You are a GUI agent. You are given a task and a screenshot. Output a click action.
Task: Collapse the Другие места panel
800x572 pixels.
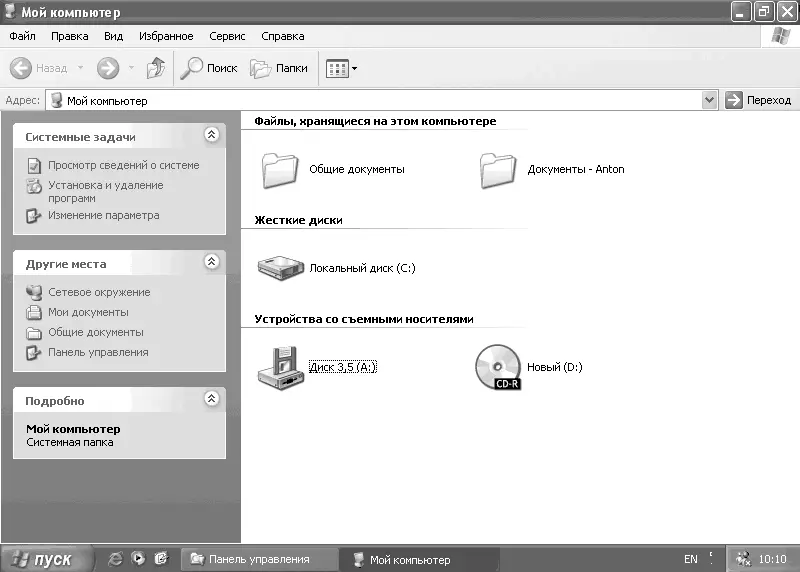tap(212, 262)
